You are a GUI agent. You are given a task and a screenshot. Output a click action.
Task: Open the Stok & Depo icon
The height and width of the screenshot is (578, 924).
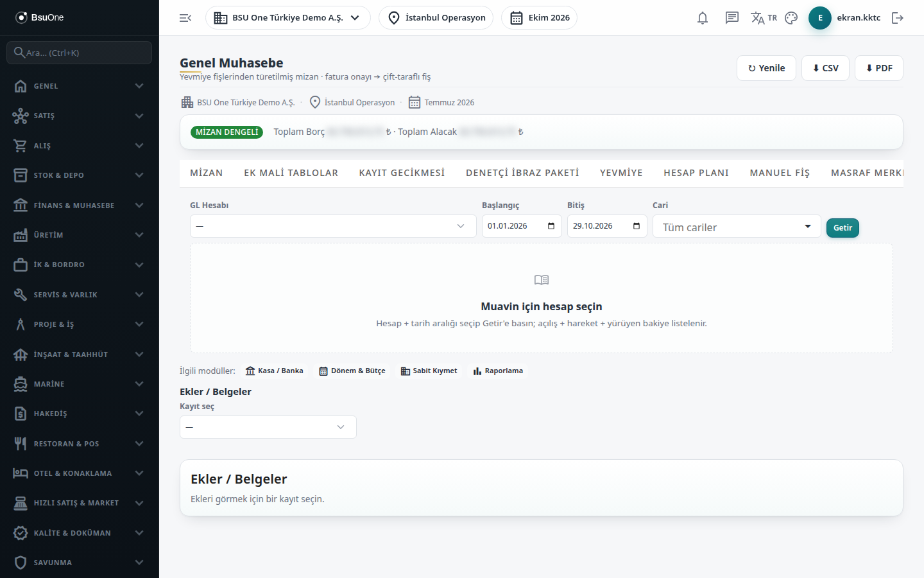coord(21,175)
